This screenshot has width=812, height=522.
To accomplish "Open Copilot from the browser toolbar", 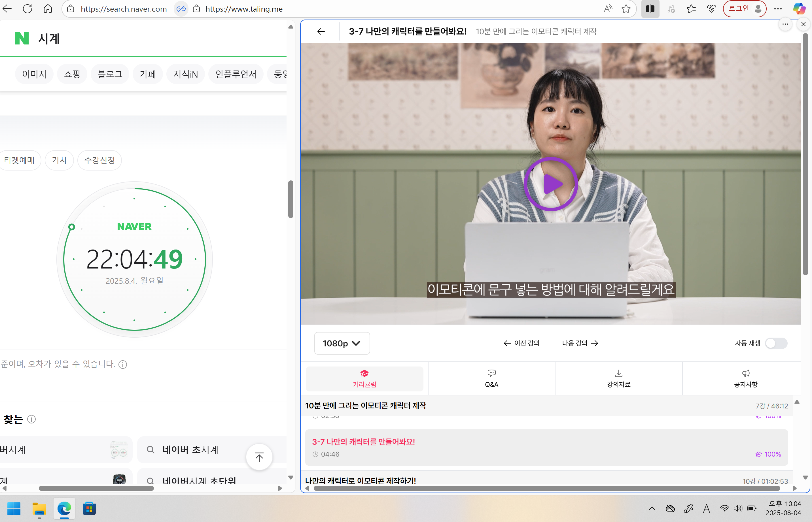I will [800, 9].
